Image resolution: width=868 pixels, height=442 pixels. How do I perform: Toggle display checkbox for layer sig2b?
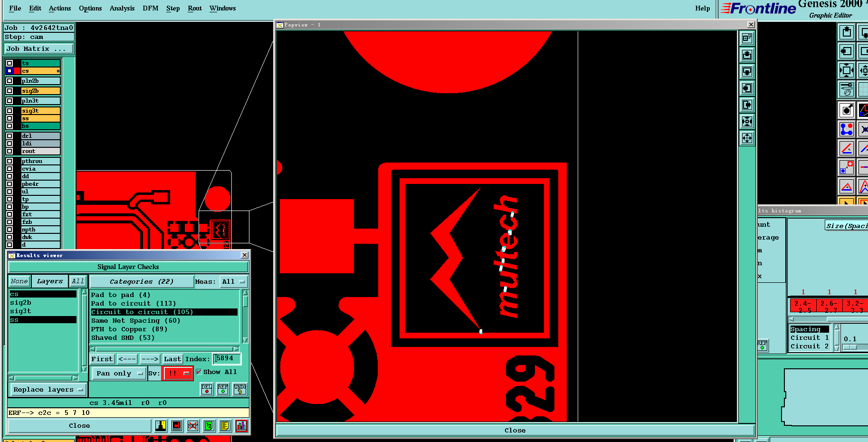10,91
